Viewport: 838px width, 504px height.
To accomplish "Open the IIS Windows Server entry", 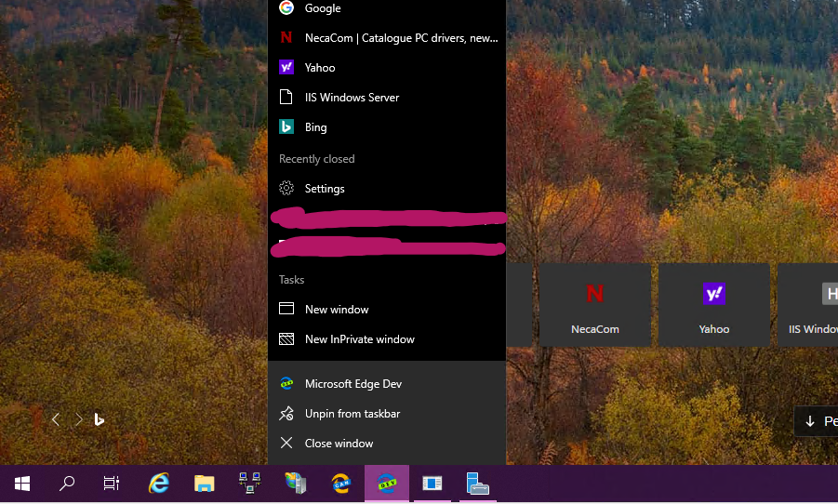I will (387, 98).
